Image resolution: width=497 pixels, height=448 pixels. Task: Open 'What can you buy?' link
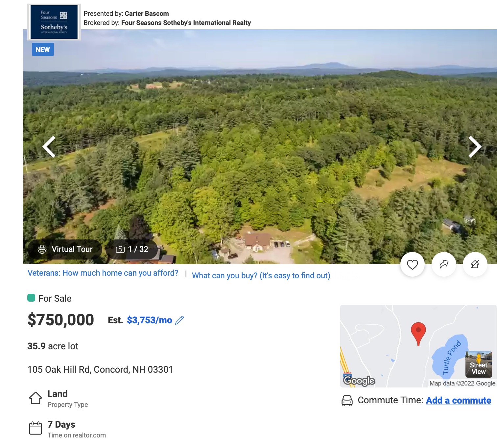(261, 276)
